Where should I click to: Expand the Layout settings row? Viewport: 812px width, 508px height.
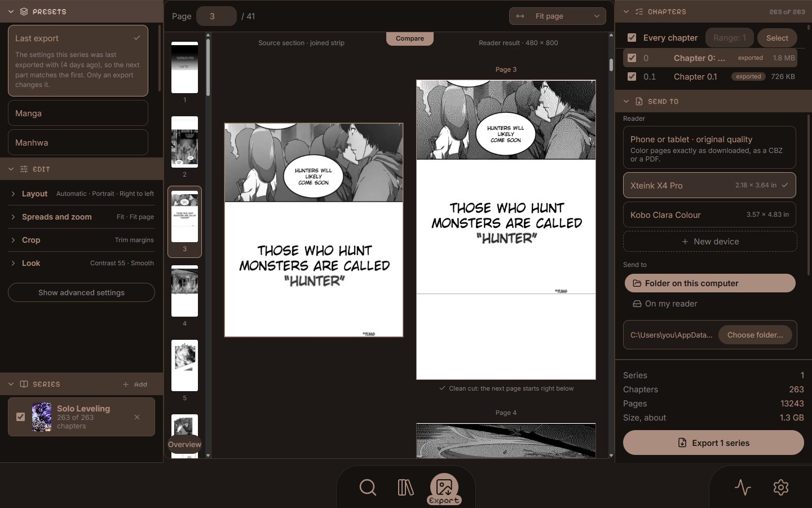coord(81,194)
